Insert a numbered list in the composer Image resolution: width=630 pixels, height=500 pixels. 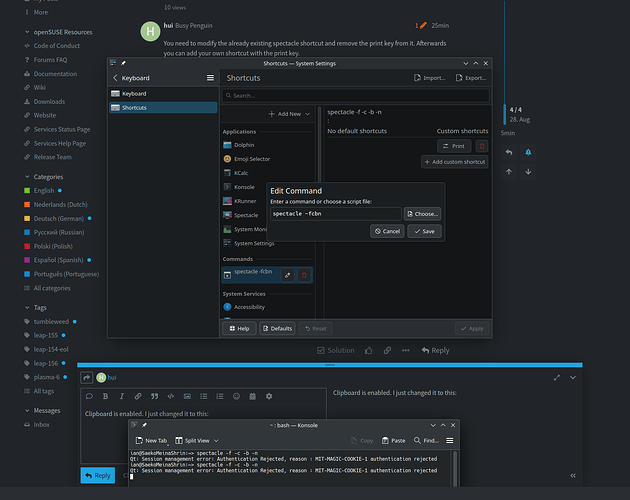pos(220,396)
